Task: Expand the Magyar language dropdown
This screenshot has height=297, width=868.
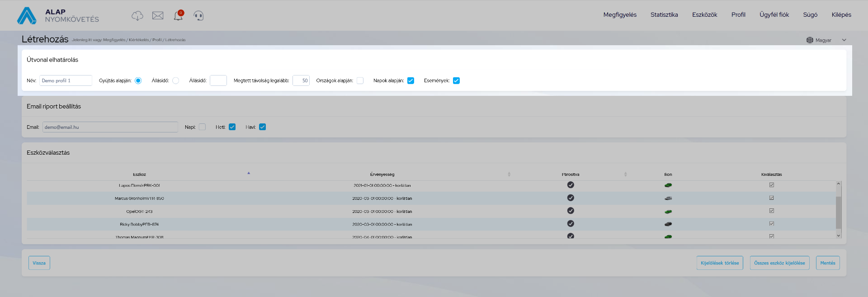Action: pyautogui.click(x=844, y=40)
